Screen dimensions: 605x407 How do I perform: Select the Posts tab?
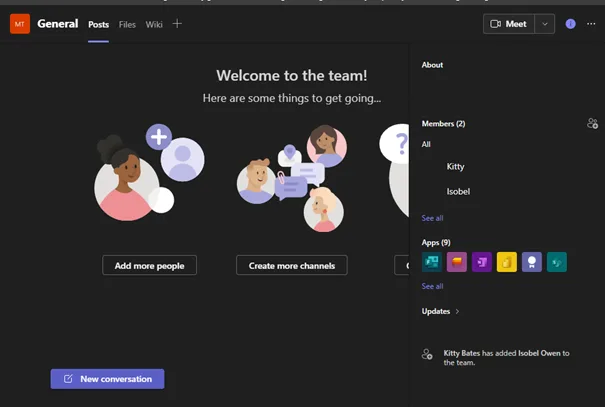tap(98, 24)
